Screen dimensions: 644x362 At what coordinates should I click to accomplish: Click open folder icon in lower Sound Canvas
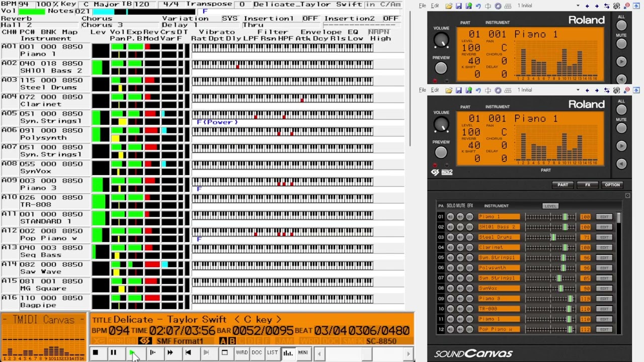coord(448,90)
